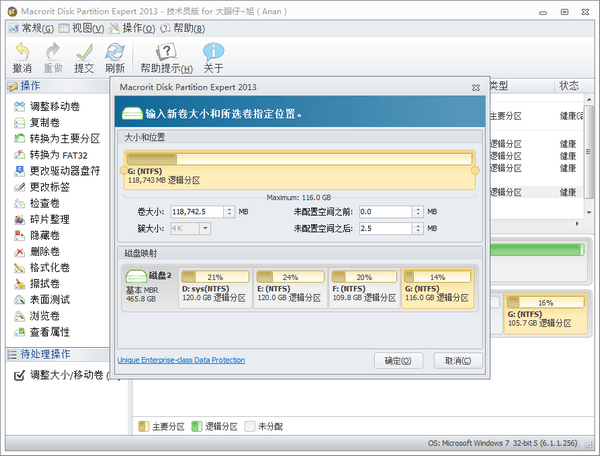
Task: Choose Convert to FAT32 (转换为 FAT32)
Action: point(51,155)
